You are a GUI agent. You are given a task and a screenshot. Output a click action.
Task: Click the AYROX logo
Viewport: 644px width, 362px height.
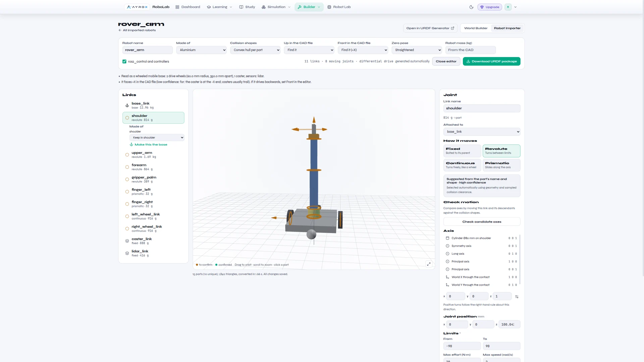click(137, 7)
